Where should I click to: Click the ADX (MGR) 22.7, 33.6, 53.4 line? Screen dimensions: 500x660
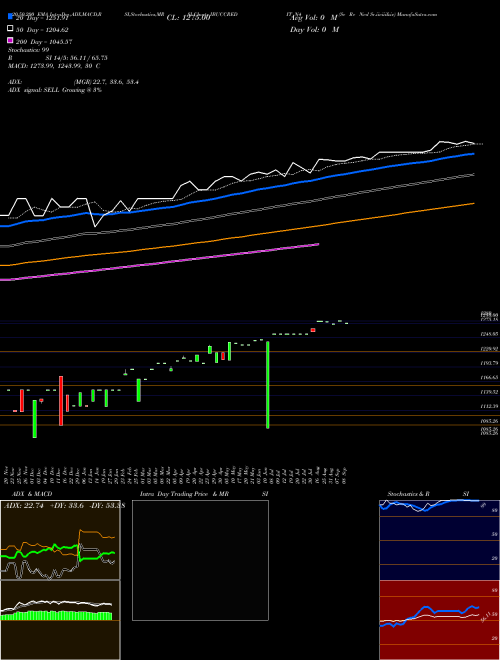coord(73,82)
